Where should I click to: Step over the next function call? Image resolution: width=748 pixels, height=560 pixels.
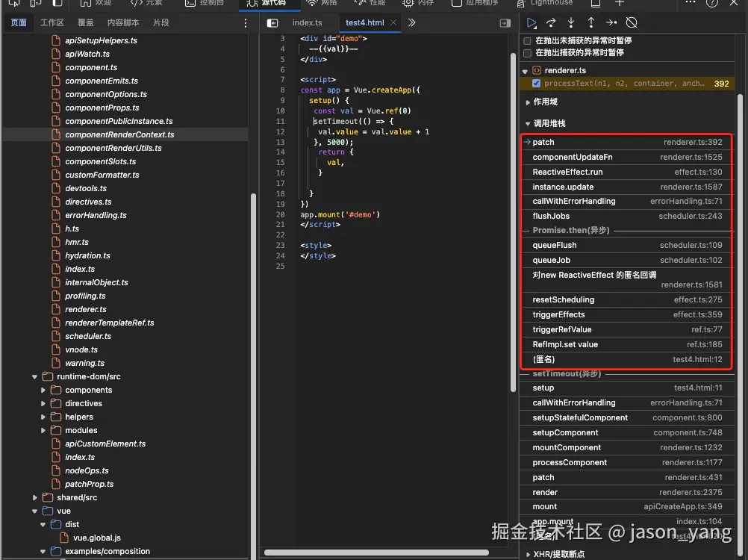point(551,22)
